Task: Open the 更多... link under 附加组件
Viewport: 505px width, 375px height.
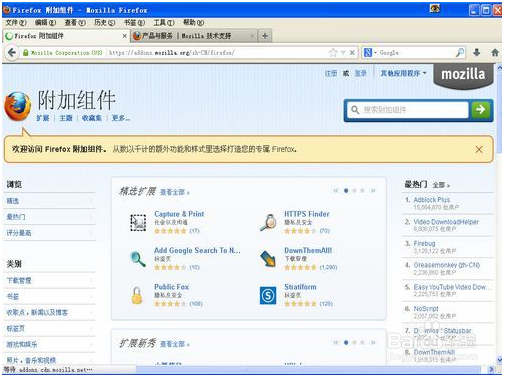Action: coord(121,118)
